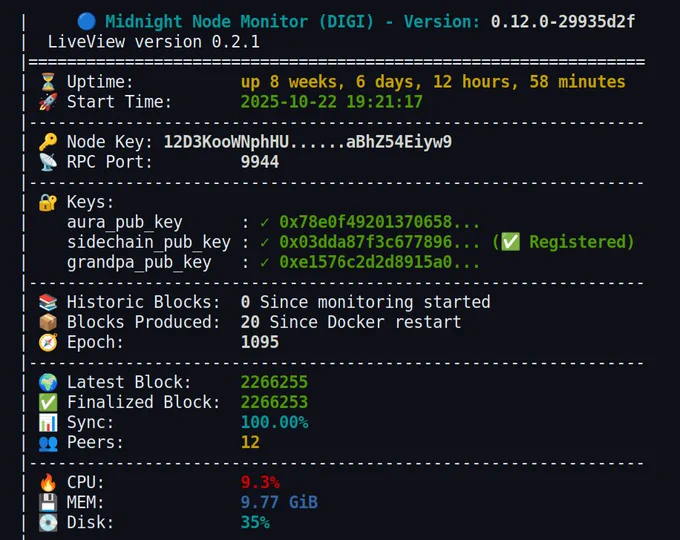Click the 'Start Time:' label
Screen dimensions: 680x540
click(119, 102)
